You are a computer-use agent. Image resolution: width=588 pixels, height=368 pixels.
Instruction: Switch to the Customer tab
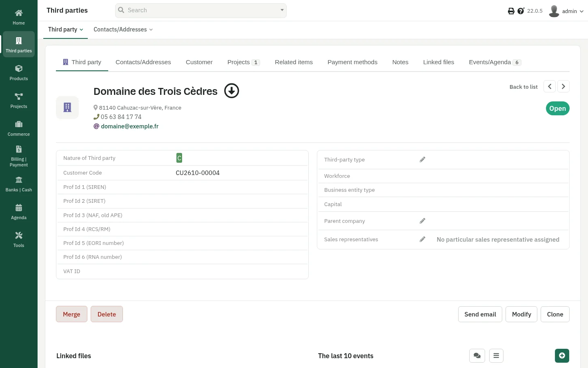(199, 62)
